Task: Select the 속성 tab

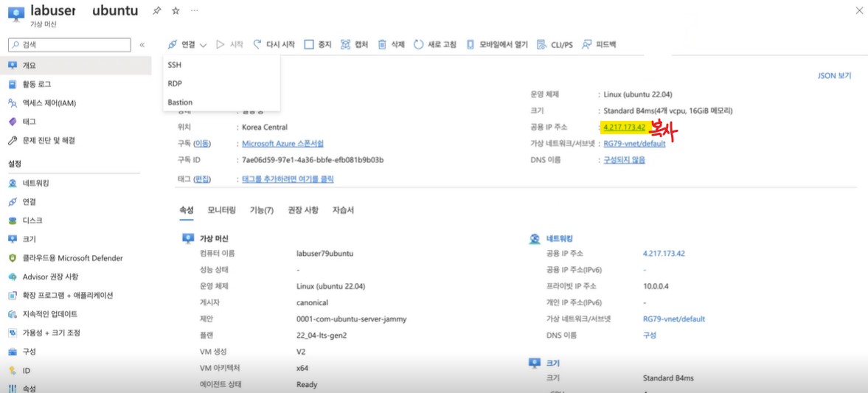Action: click(x=187, y=210)
